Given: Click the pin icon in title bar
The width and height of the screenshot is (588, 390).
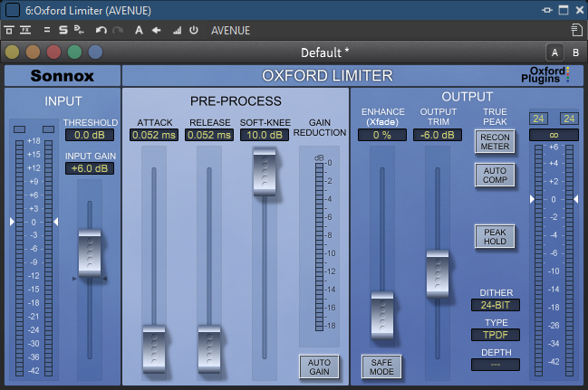Looking at the screenshot, I should [x=546, y=10].
